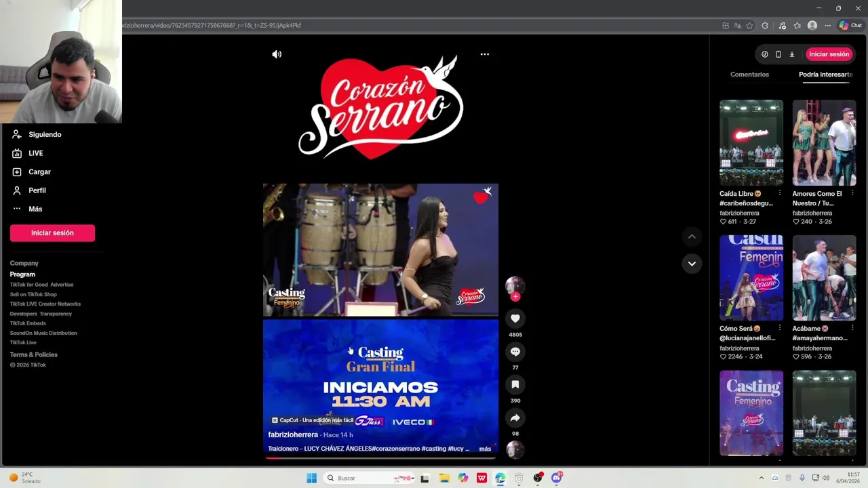Mute the video with the speaker icon
868x488 pixels.
coord(277,54)
